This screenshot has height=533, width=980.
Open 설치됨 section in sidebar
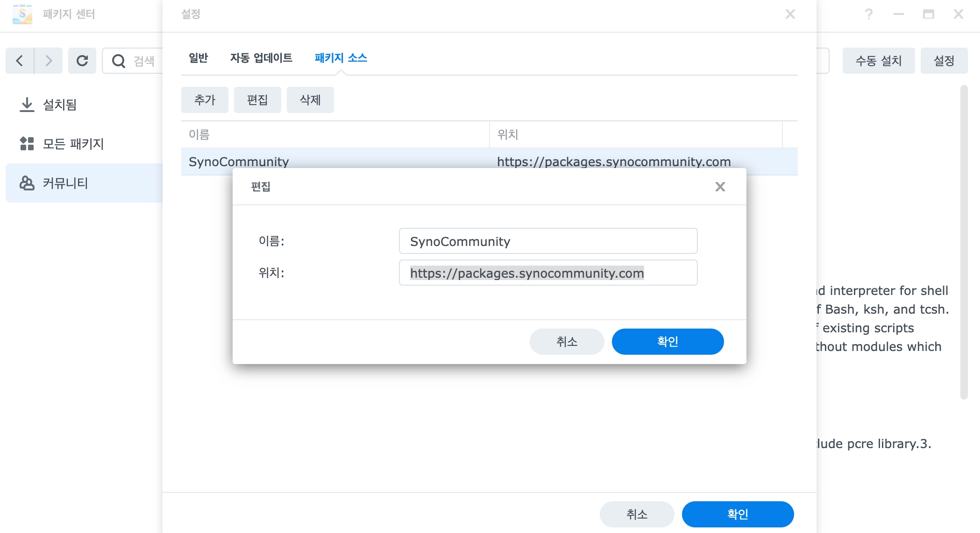click(84, 105)
